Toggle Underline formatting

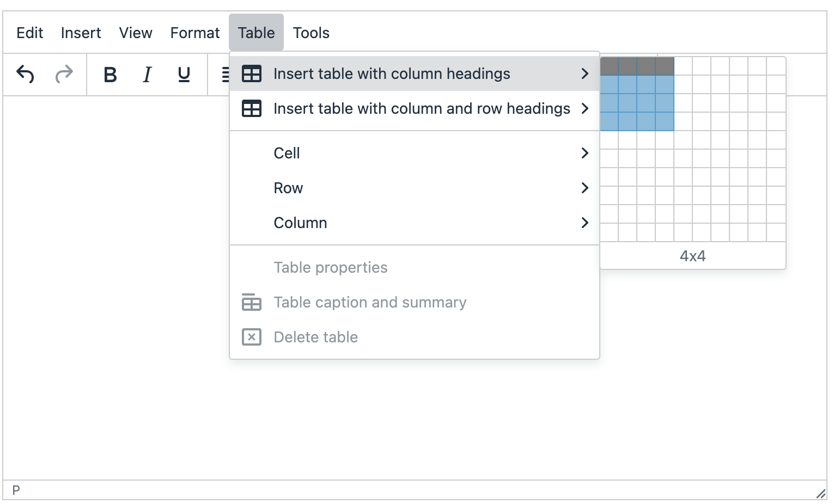[184, 74]
